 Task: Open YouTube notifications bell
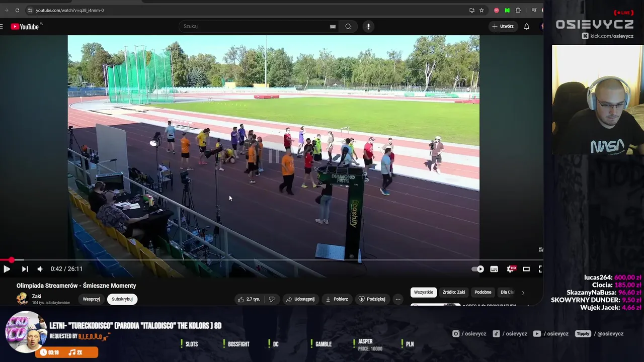527,26
